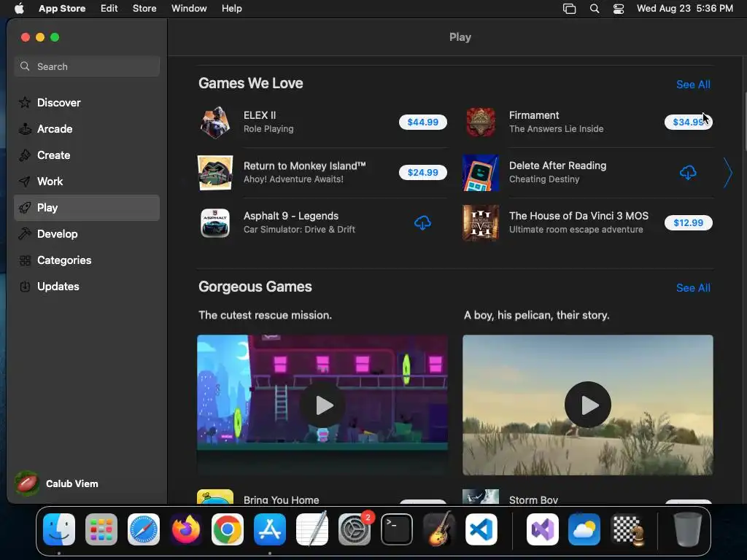This screenshot has width=747, height=560.
Task: Select the Play sidebar item
Action: (87, 208)
